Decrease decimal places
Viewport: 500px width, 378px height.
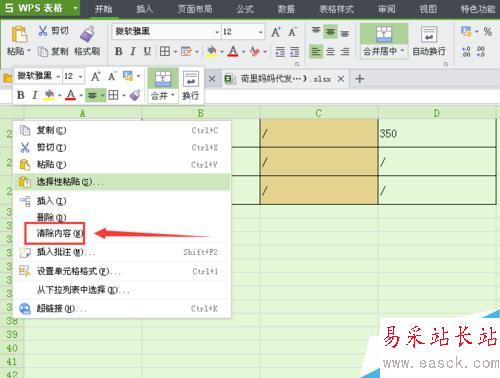tap(480, 52)
